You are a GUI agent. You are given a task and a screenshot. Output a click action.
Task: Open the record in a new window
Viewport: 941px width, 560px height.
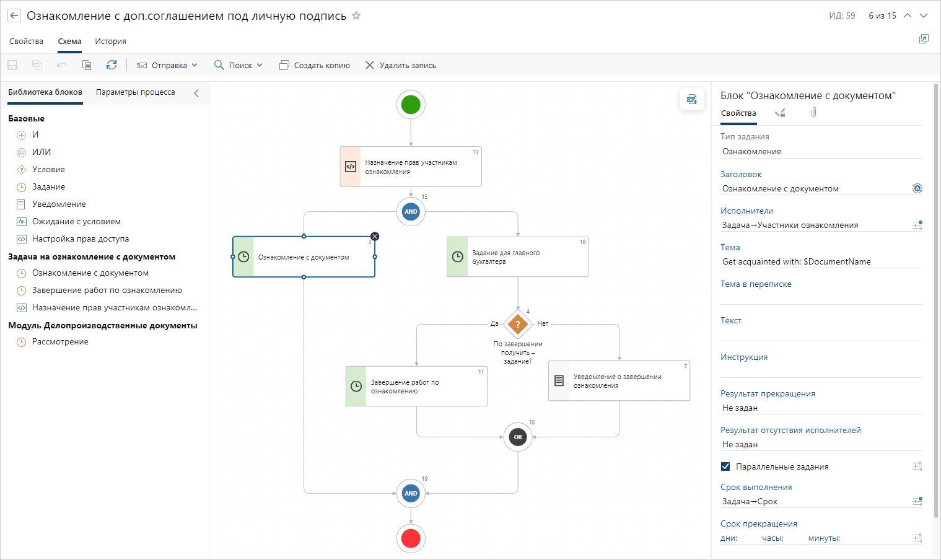click(x=924, y=39)
